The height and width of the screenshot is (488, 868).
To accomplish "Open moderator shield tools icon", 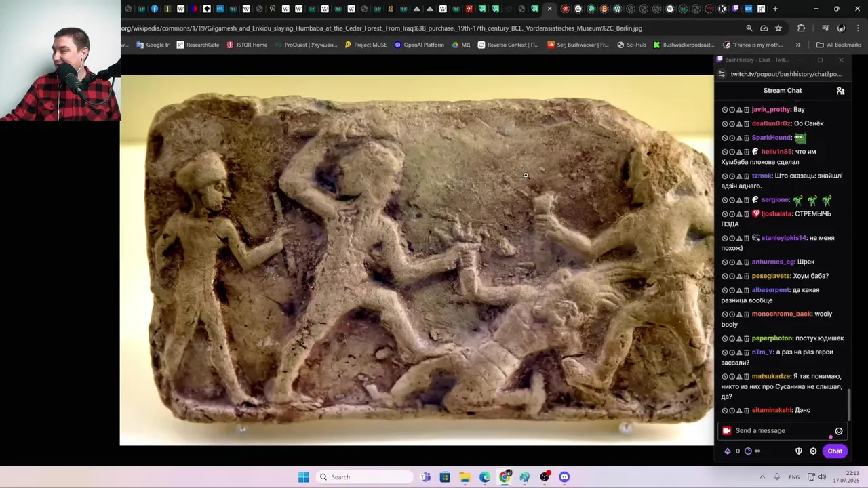I will click(799, 451).
